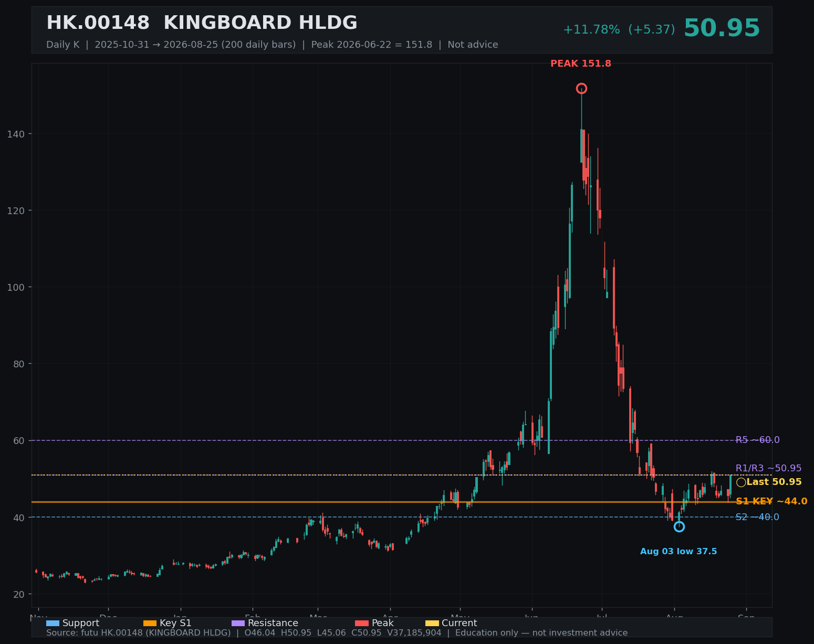Click the 20 tick on the price axis
Screen dimensions: 814x644
[x=18, y=595]
